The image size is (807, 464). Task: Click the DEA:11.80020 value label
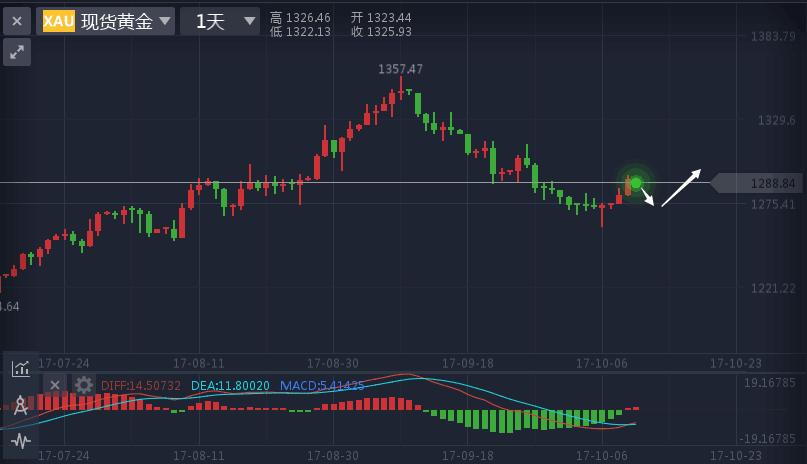click(x=230, y=386)
